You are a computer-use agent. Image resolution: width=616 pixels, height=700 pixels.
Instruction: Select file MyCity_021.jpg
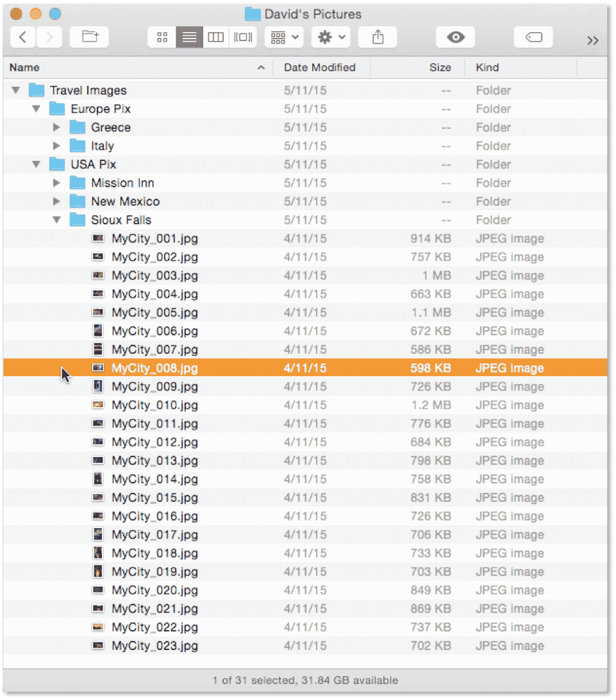pos(305,608)
